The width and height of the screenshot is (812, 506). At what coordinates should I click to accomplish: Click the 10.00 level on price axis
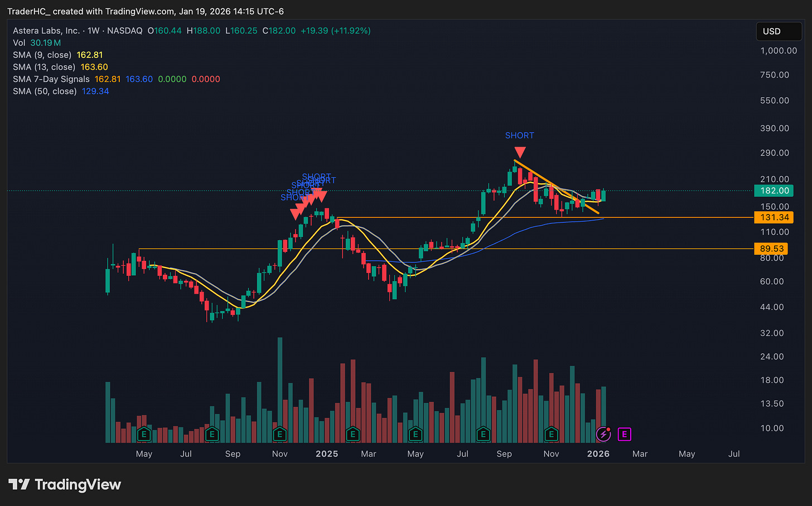[x=772, y=428]
